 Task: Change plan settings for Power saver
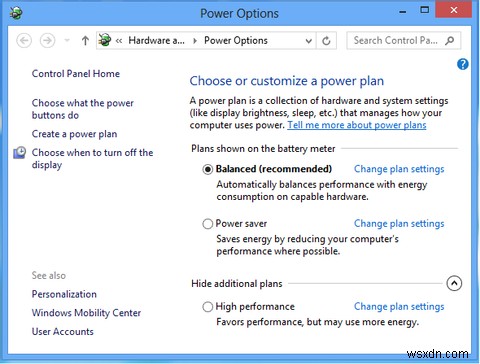pyautogui.click(x=399, y=224)
